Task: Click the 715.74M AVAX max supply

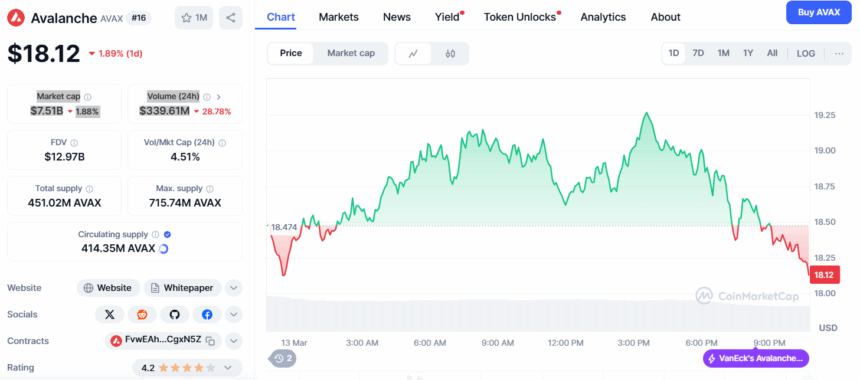Action: point(185,203)
